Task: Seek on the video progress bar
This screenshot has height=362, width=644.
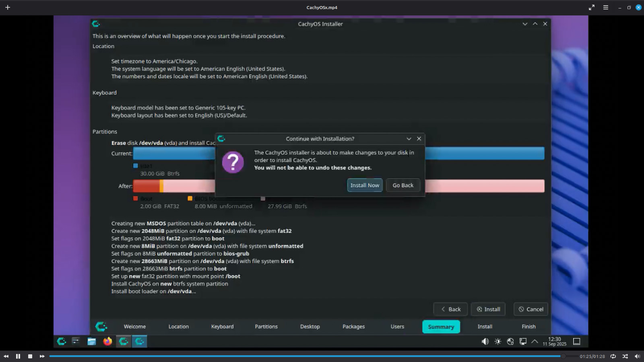Action: 313,356
